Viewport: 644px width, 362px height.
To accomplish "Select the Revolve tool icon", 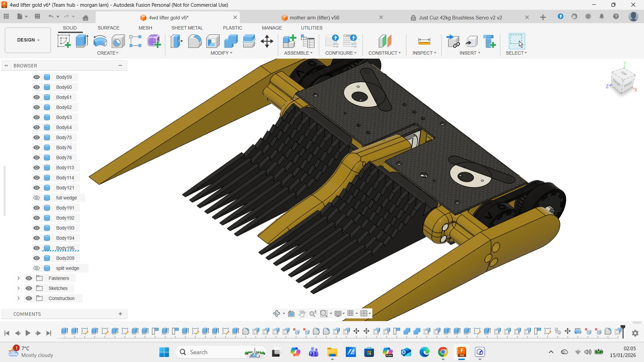I will tap(100, 41).
